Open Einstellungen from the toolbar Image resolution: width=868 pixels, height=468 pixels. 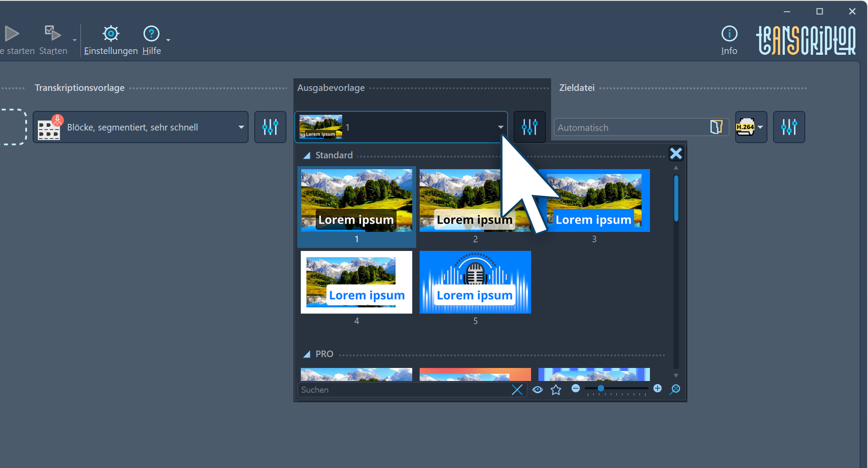click(x=111, y=40)
